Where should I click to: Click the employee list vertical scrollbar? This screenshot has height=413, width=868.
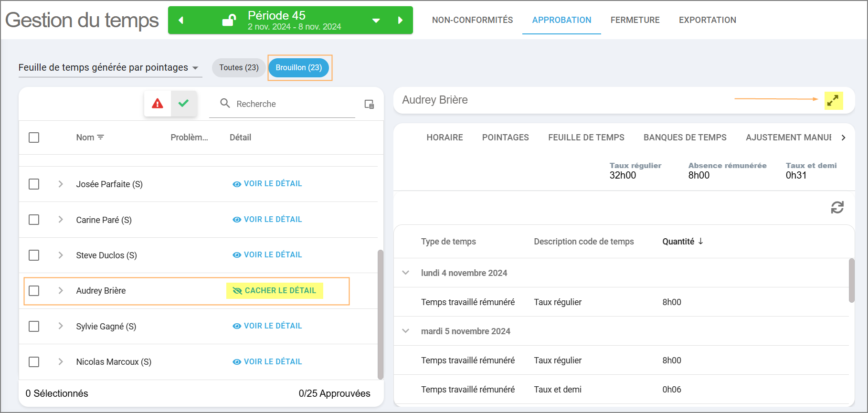(381, 314)
